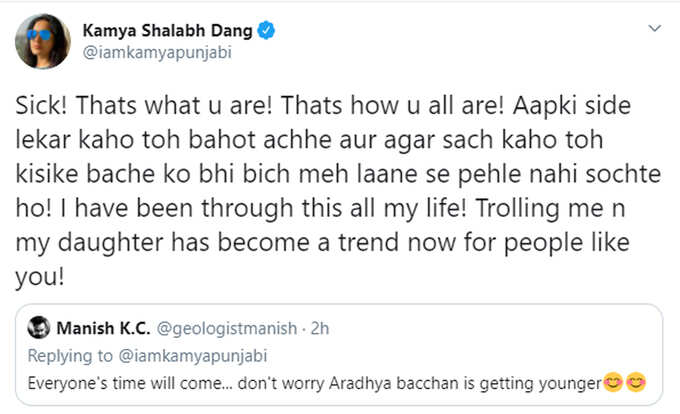The width and height of the screenshot is (680, 414).
Task: Click the final word "you!" of the tweet
Action: click(x=40, y=278)
